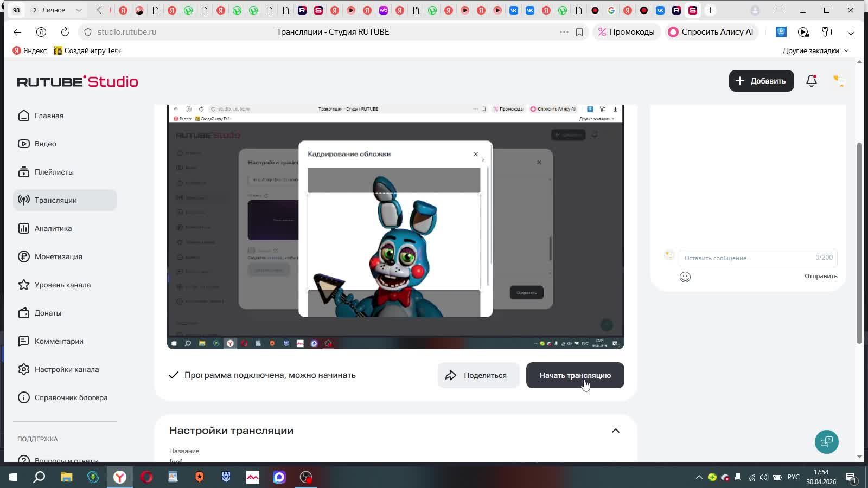Screen dimensions: 868x488
Task: Open Яндекс bookmark
Action: click(x=30, y=50)
